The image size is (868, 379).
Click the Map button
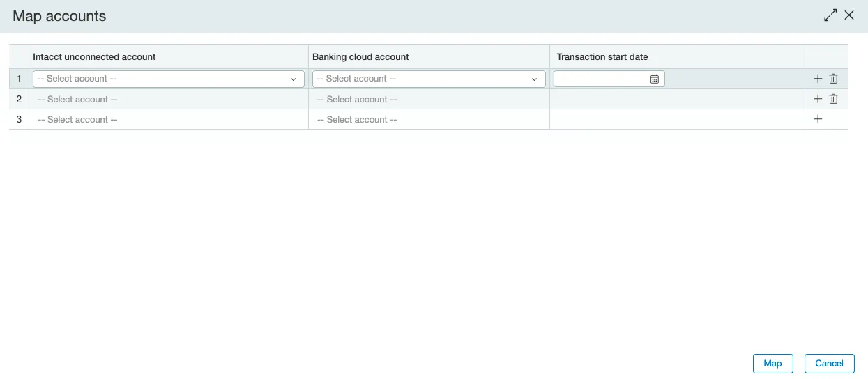point(772,363)
